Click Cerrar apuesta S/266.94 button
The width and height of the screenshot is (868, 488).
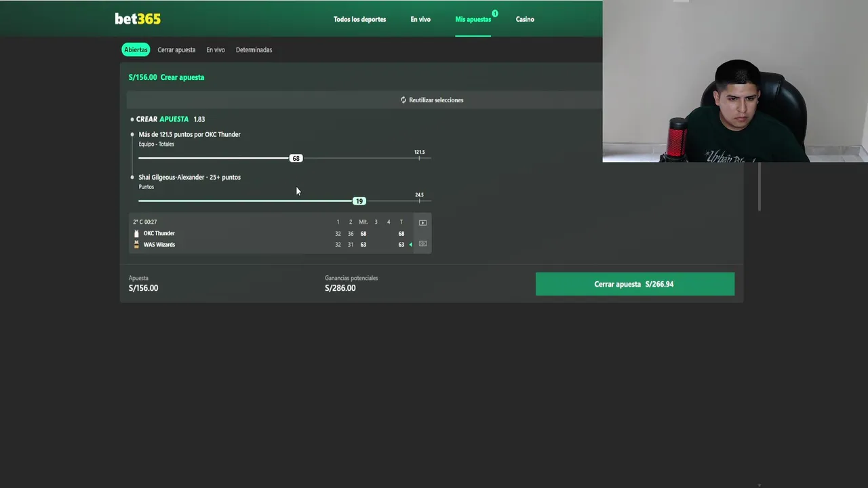pyautogui.click(x=635, y=284)
